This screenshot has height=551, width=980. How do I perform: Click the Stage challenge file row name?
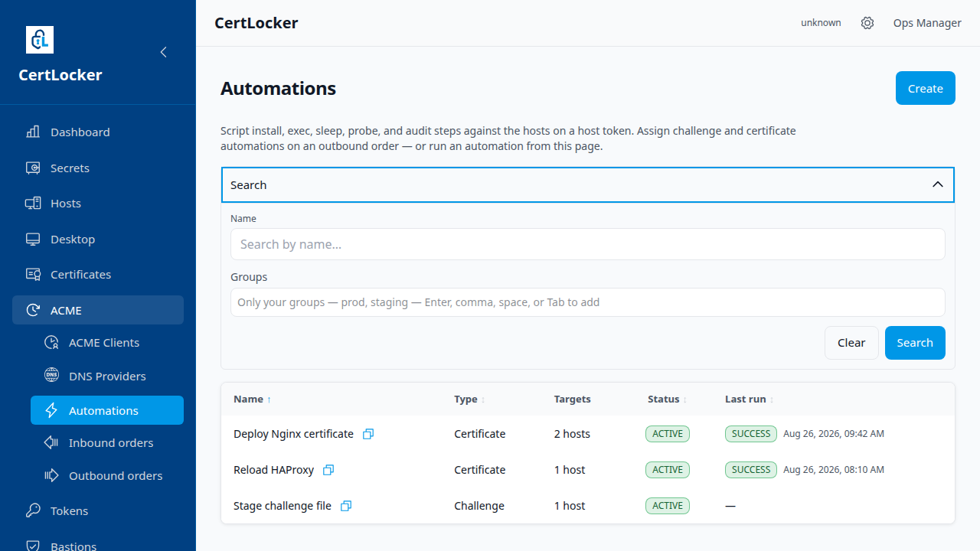[x=283, y=506]
